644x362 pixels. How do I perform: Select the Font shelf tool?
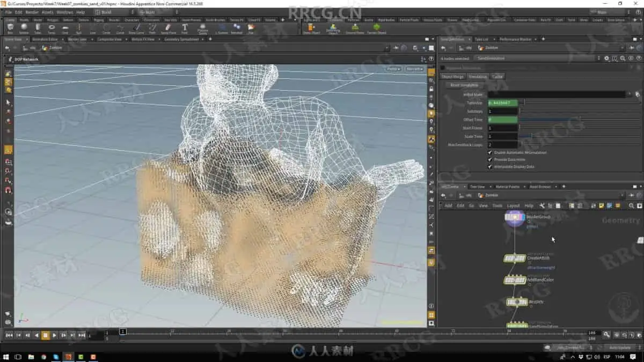185,27
